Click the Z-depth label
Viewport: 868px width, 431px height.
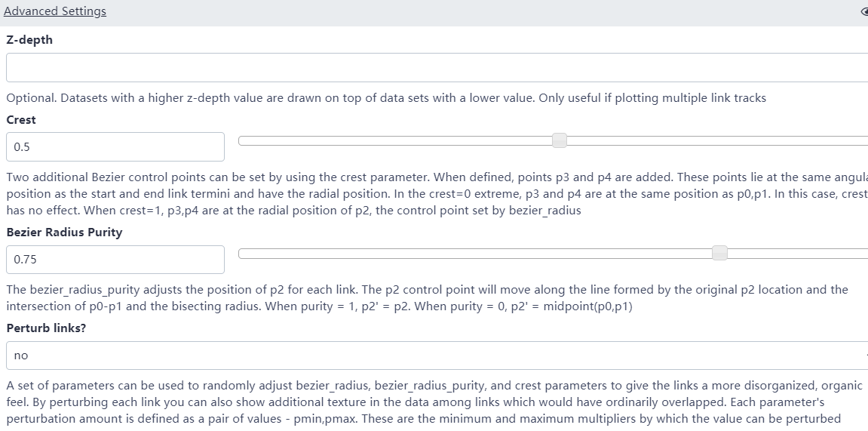pos(29,40)
